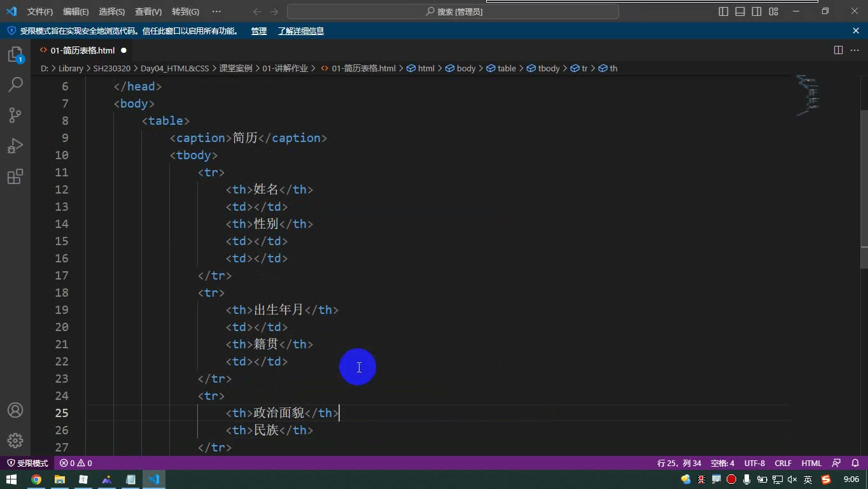Image resolution: width=868 pixels, height=489 pixels.
Task: Change the UTF-8 encoding setting
Action: point(754,463)
